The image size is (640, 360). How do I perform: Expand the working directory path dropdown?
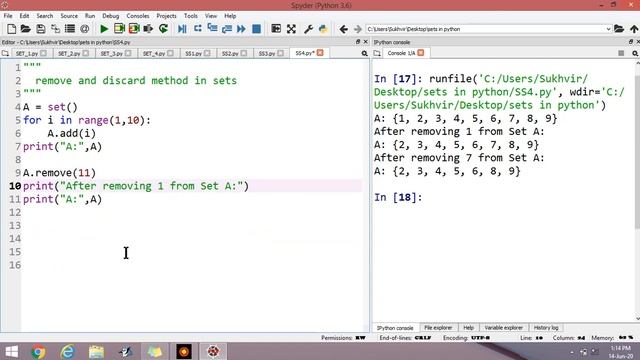click(608, 29)
